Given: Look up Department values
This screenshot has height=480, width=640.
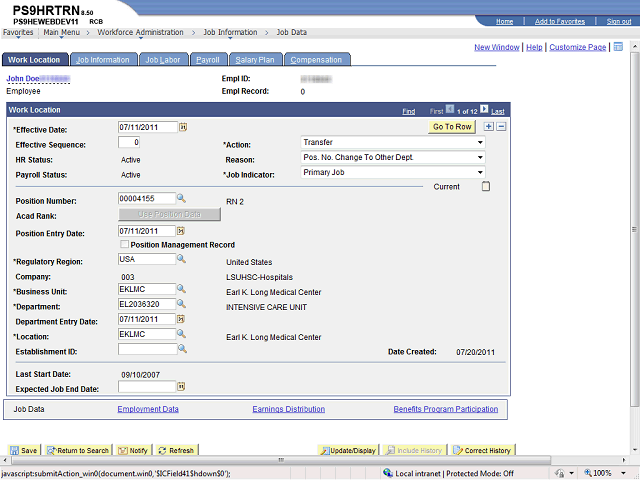Looking at the screenshot, I should click(181, 304).
